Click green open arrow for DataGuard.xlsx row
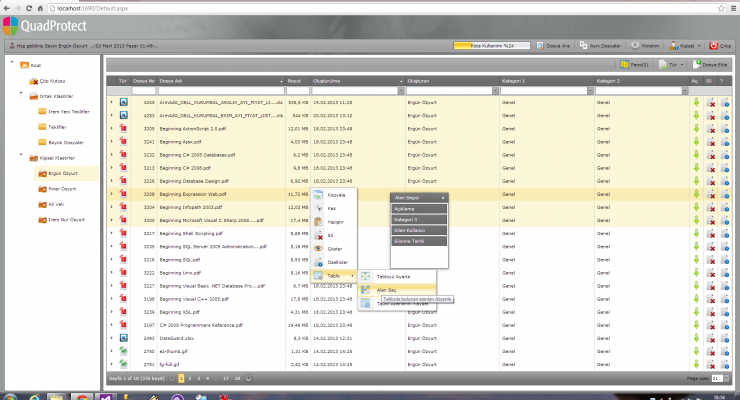Viewport: 740px width, 400px height. (696, 338)
